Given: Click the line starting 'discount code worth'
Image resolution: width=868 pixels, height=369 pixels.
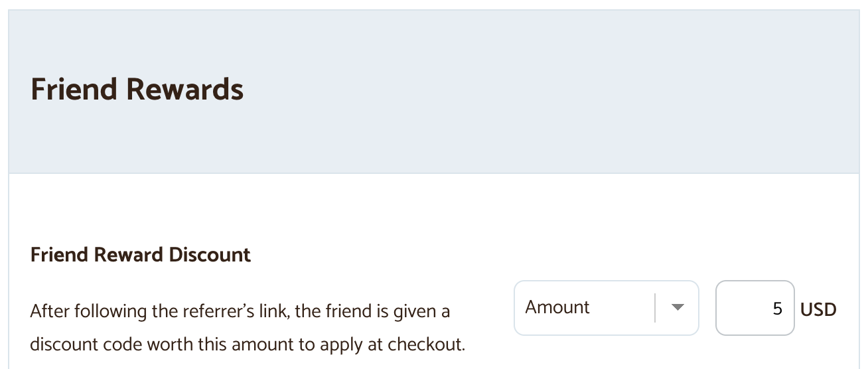Looking at the screenshot, I should coord(248,345).
